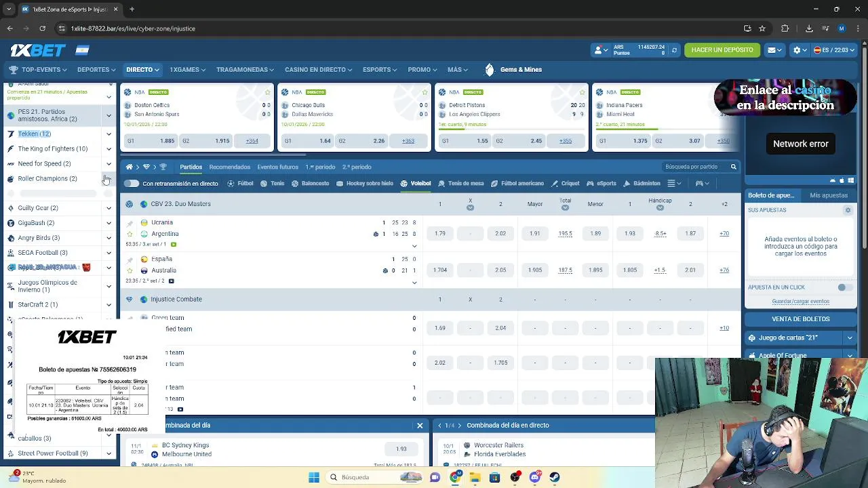Click the trophy icon in breadcrumb
This screenshot has height=488, width=868.
coord(163,167)
